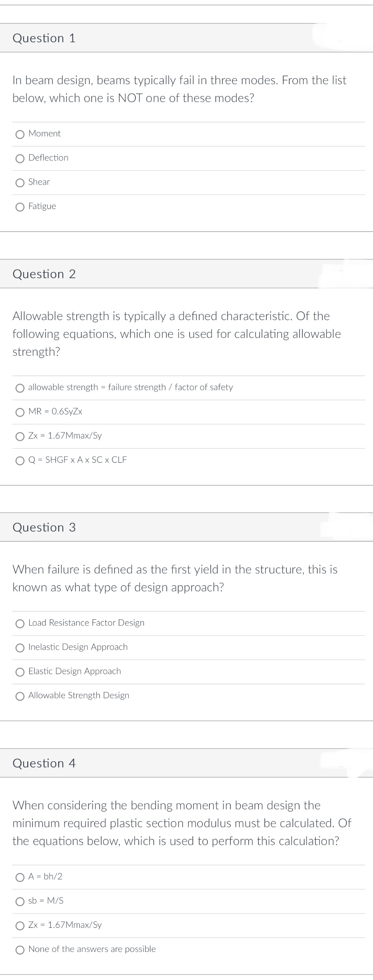Choose Inelastic Design Approach
This screenshot has width=373, height=980.
(20, 647)
